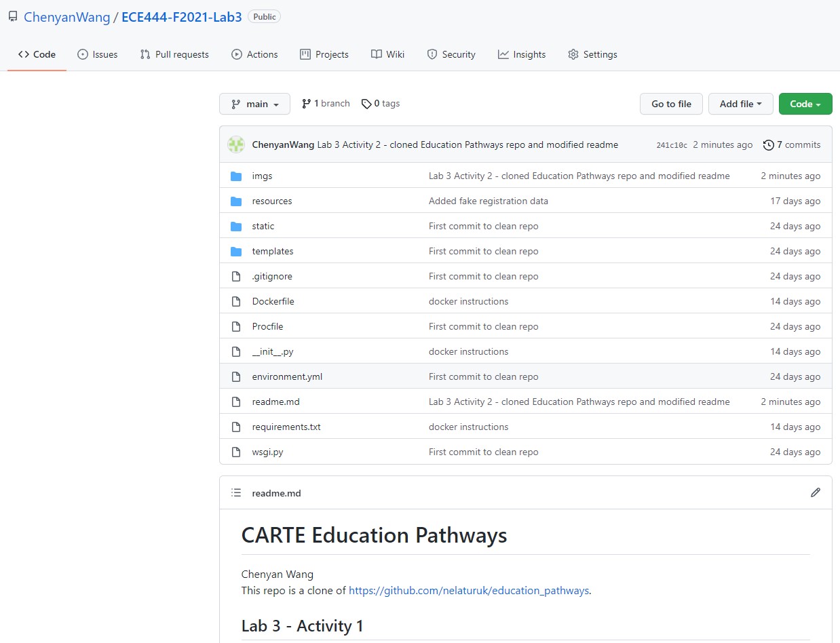The height and width of the screenshot is (643, 840).
Task: Switch to the Issues tab
Action: [97, 54]
